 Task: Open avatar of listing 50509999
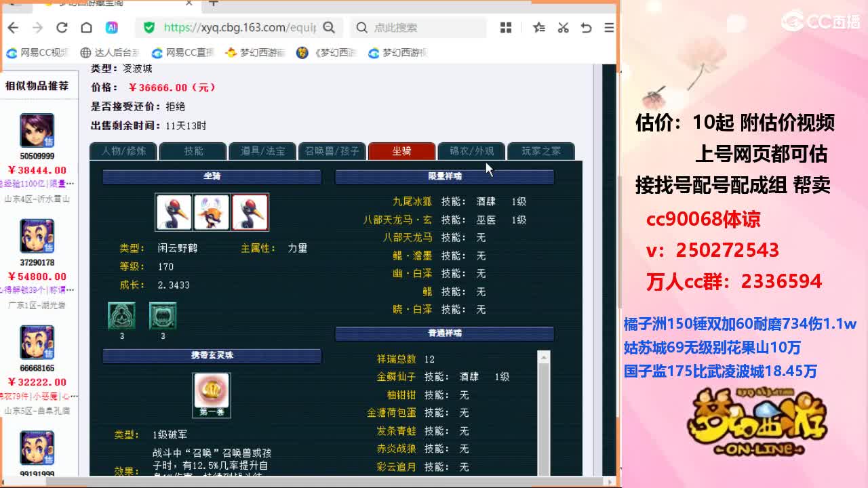37,131
